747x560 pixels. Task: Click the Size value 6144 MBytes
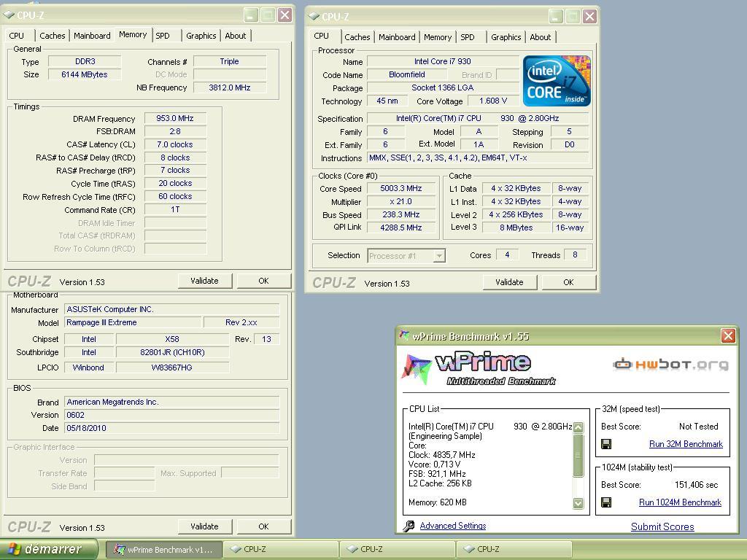[85, 75]
